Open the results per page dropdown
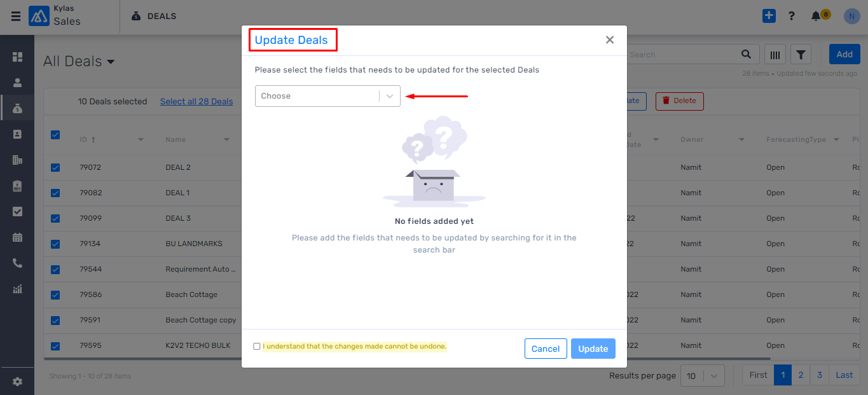868x395 pixels. point(702,376)
